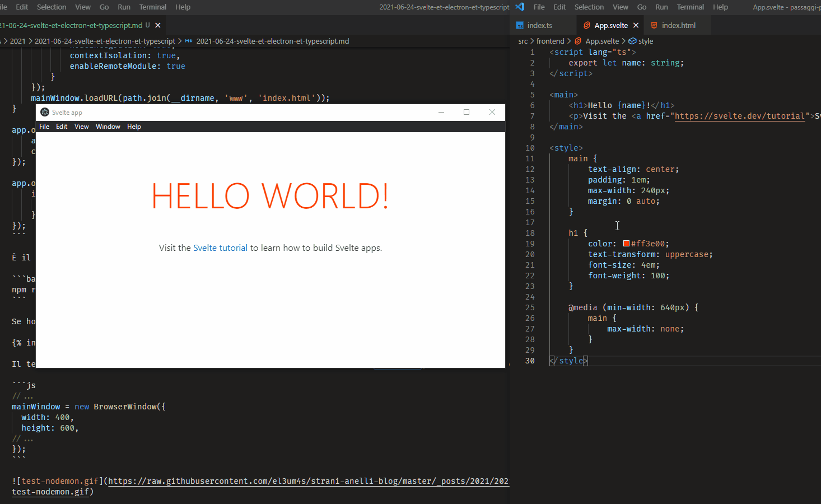Click 'mainWindow = new BrowserWindow({' line
Screen dimensions: 821x504
click(88, 407)
